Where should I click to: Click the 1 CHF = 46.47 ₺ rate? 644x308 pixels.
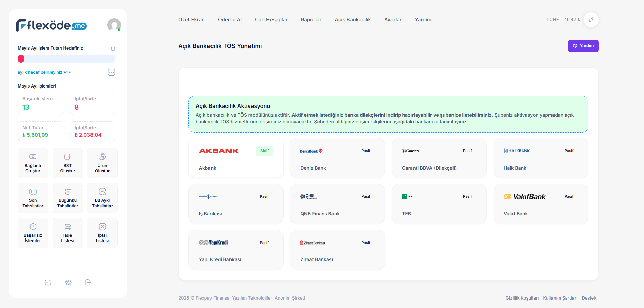563,20
